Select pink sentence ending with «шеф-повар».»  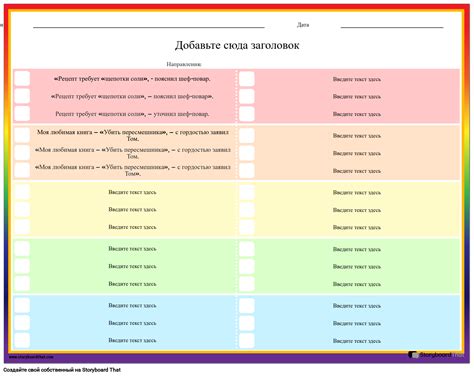point(132,96)
